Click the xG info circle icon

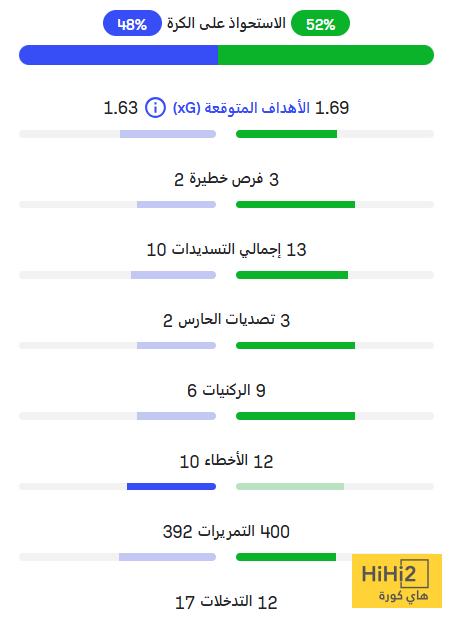coord(155,108)
